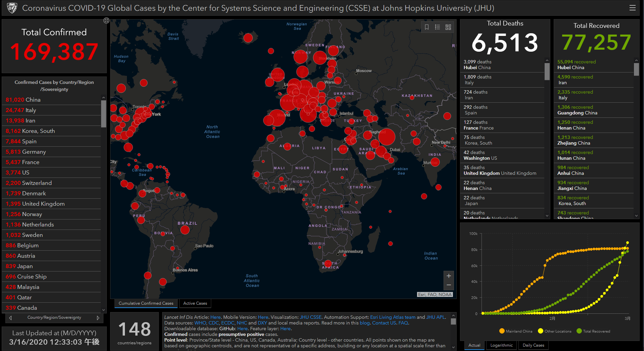Viewport: 644px width, 351px height.
Task: Click the orange Mainland China legend marker
Action: 502,331
